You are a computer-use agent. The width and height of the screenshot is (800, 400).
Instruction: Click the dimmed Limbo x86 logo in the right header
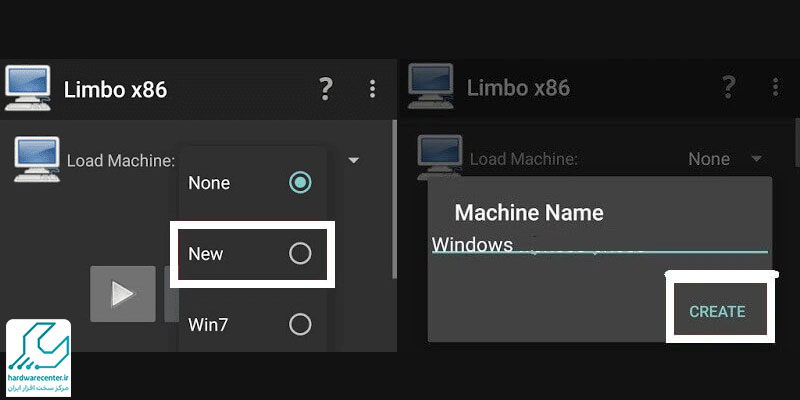[x=432, y=88]
